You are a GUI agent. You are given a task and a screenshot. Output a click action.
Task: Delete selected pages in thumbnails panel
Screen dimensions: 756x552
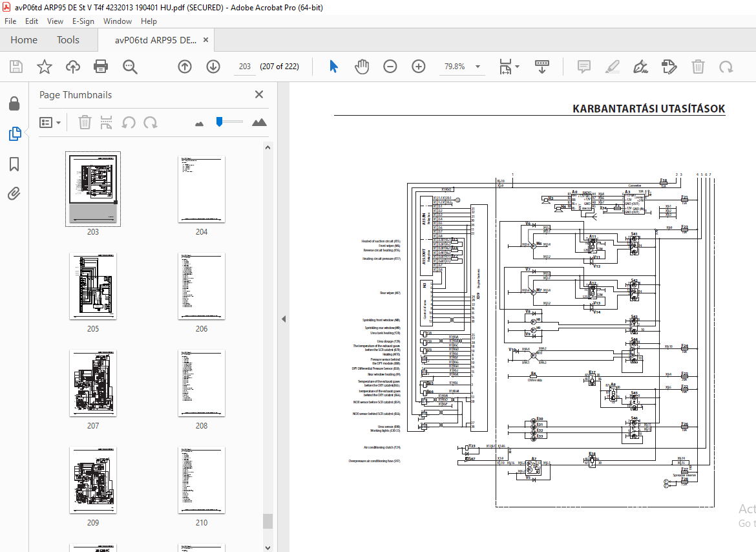click(85, 122)
